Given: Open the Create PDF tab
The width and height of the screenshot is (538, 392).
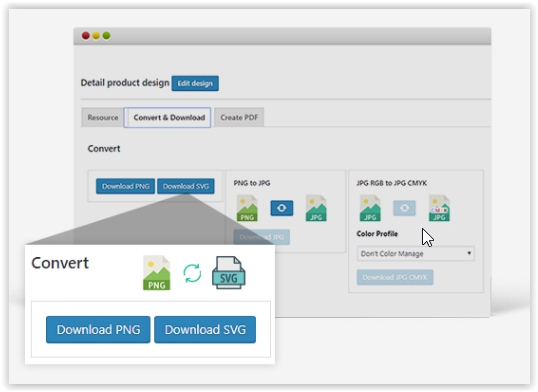Looking at the screenshot, I should (239, 117).
